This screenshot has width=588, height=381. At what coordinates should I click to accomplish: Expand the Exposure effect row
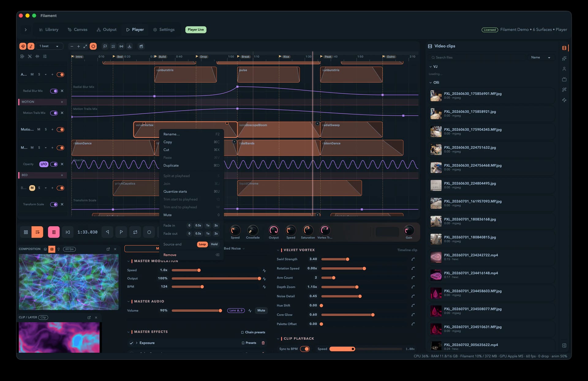137,343
